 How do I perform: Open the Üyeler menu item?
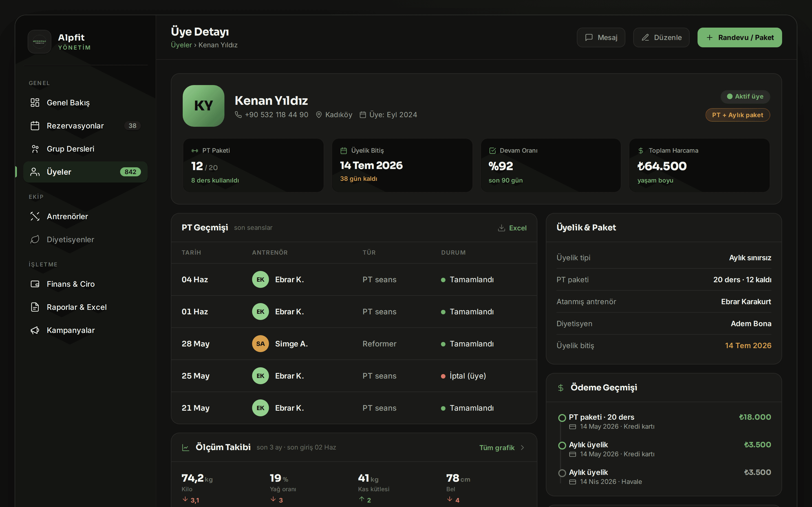pos(85,172)
